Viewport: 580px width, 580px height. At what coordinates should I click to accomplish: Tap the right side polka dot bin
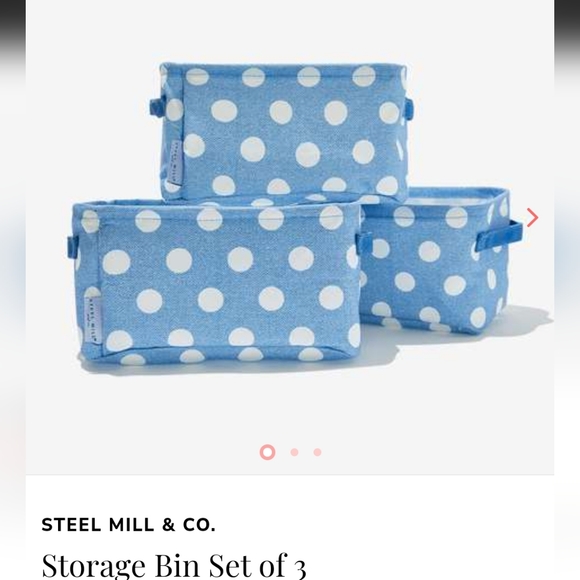[438, 263]
